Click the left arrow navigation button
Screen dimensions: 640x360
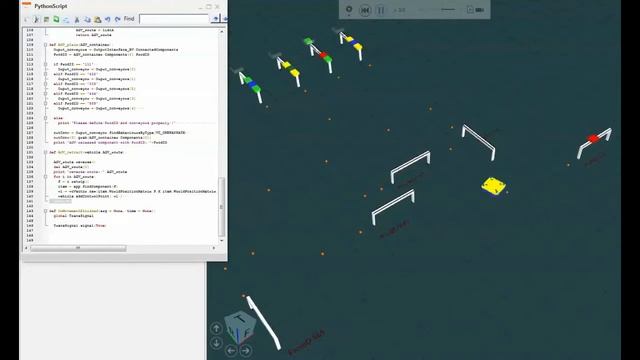(231, 350)
